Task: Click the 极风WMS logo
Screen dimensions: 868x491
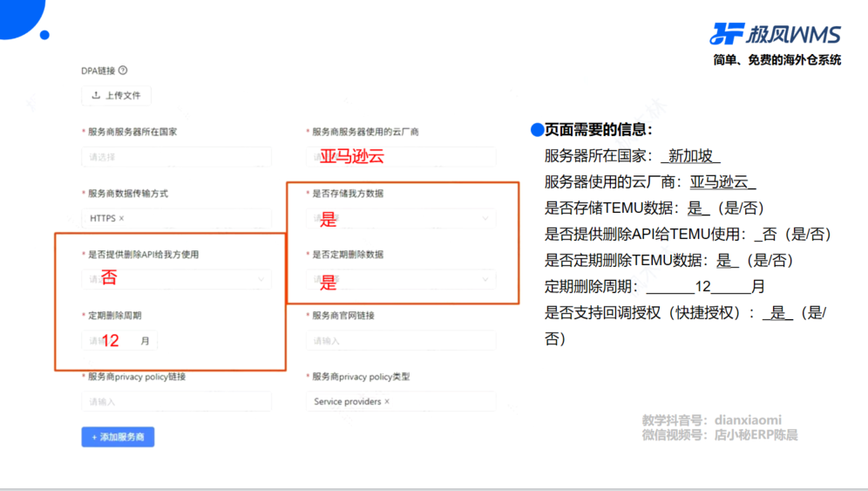Action: point(775,34)
